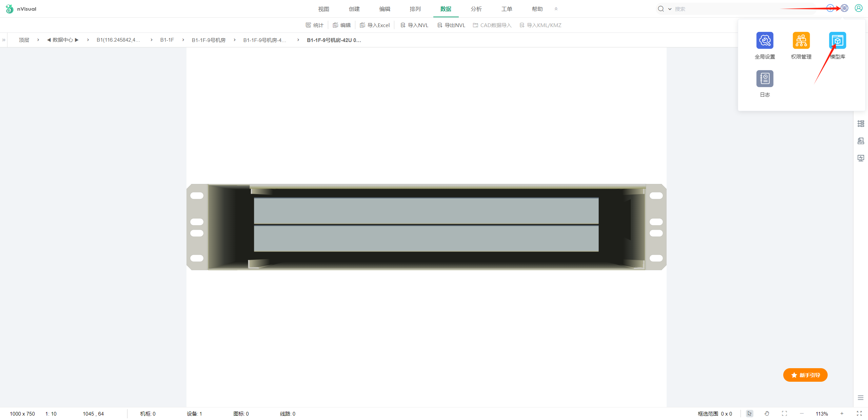Expand the search type dropdown arrow

[x=670, y=9]
